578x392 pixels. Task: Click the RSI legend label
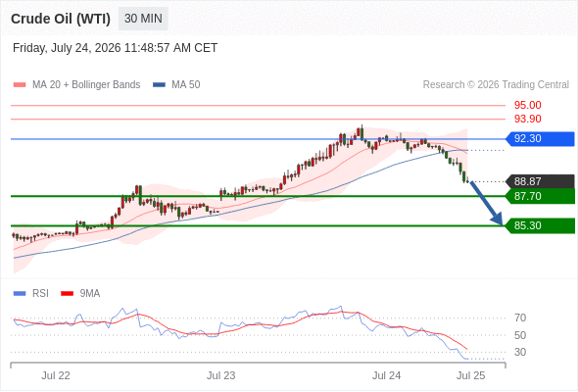pyautogui.click(x=40, y=294)
